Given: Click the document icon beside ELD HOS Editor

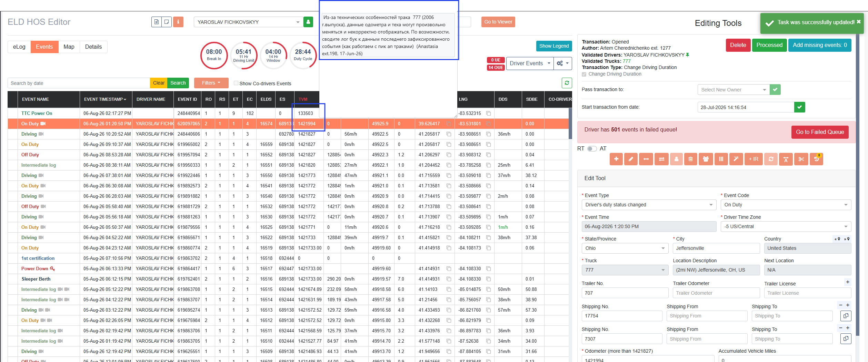Looking at the screenshot, I should pos(157,22).
